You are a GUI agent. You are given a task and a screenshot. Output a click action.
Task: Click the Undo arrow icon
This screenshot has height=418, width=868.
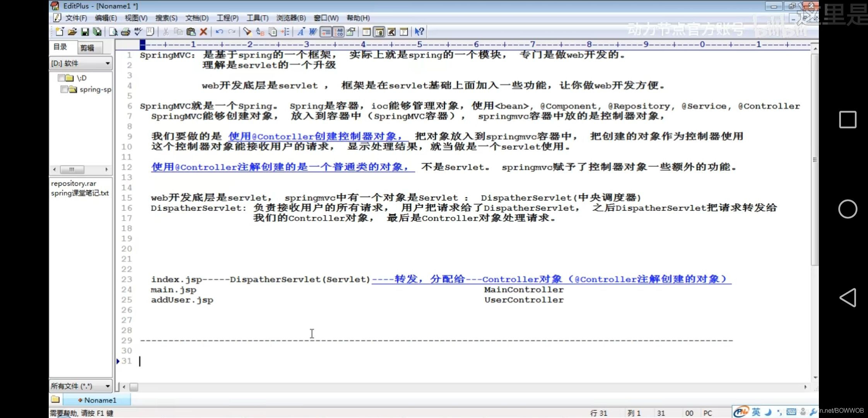pos(219,32)
